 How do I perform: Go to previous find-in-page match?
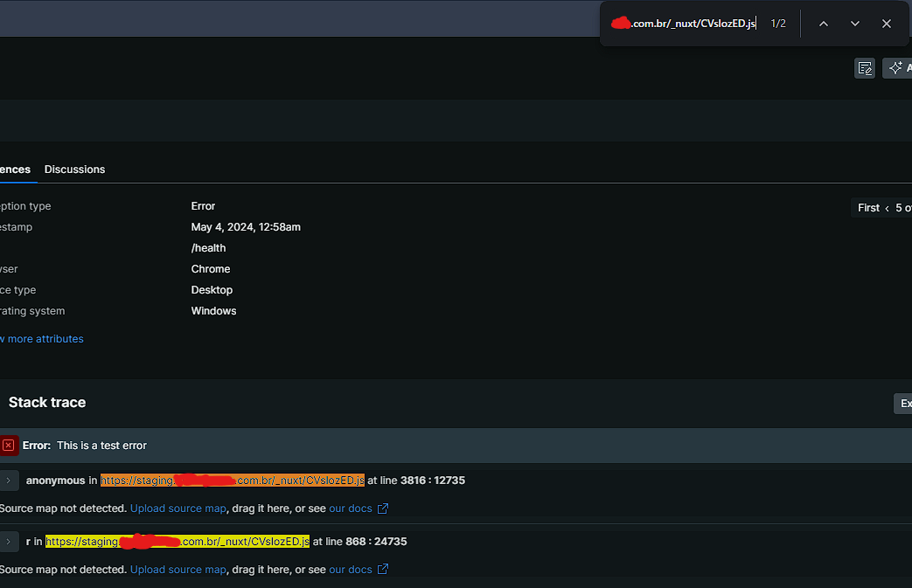tap(824, 24)
